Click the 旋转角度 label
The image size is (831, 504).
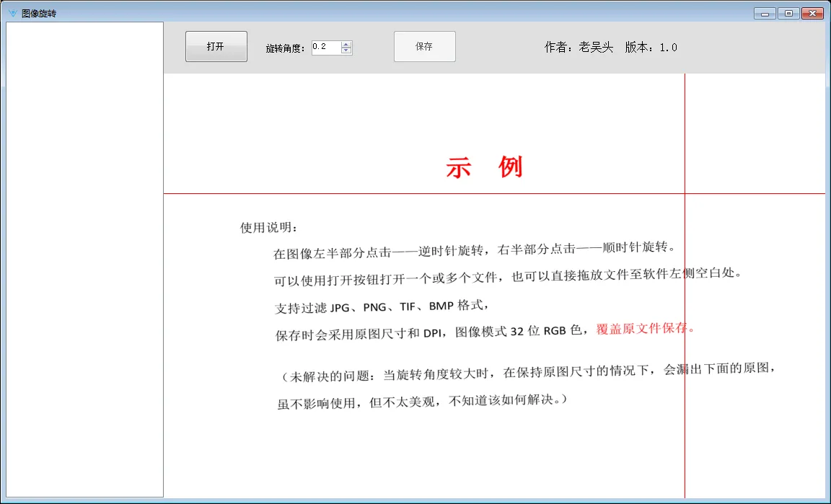pyautogui.click(x=286, y=48)
